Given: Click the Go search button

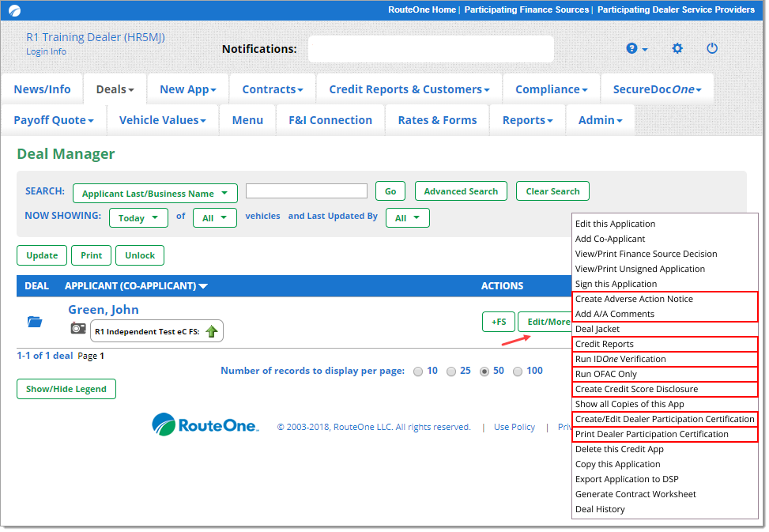Looking at the screenshot, I should pos(390,191).
